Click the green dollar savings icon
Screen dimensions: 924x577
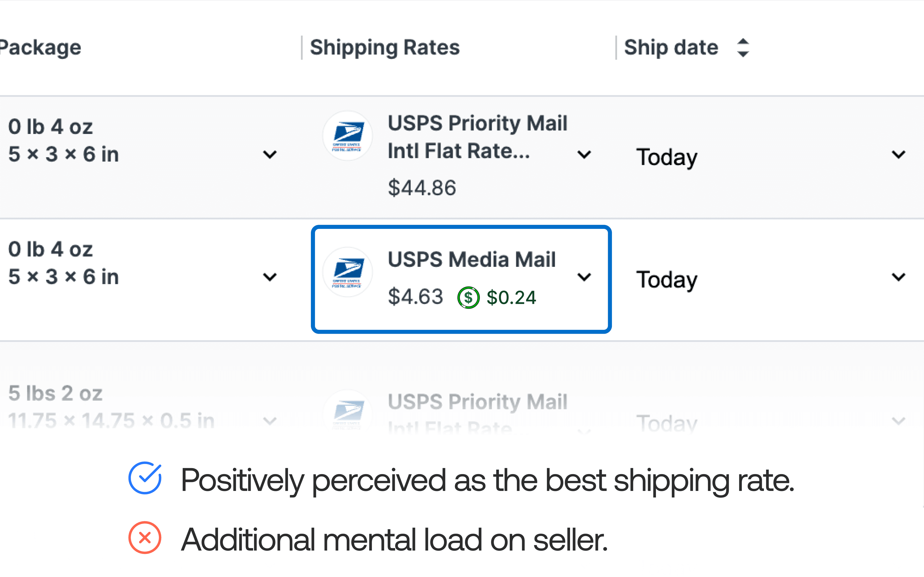pyautogui.click(x=468, y=298)
